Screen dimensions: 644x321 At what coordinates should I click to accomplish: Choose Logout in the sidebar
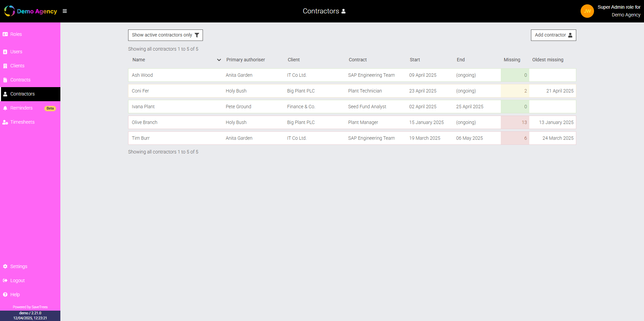(30, 280)
